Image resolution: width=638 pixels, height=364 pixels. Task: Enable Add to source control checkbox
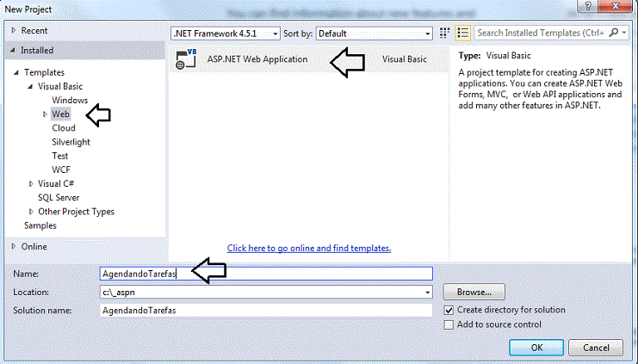click(x=449, y=325)
